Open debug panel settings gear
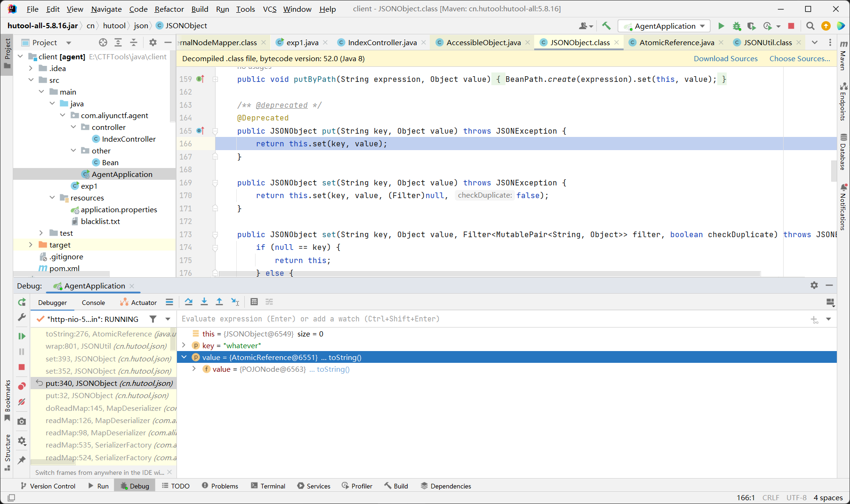 (x=814, y=285)
